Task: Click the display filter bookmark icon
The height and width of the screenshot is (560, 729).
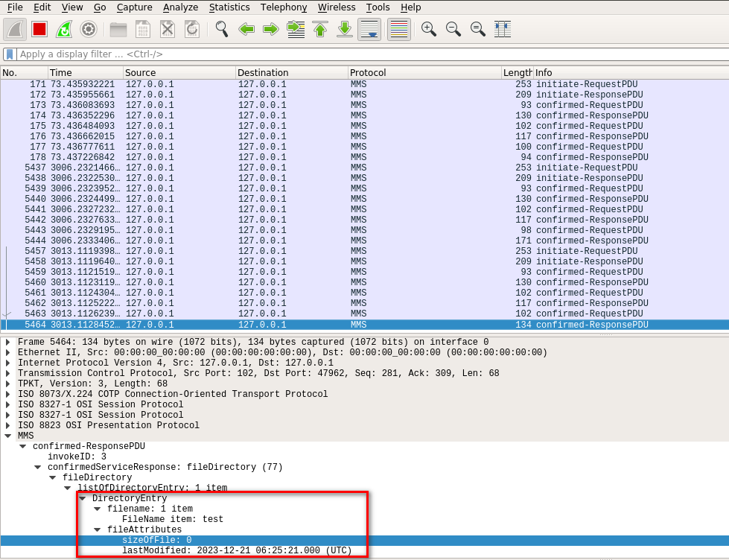Action: [10, 54]
